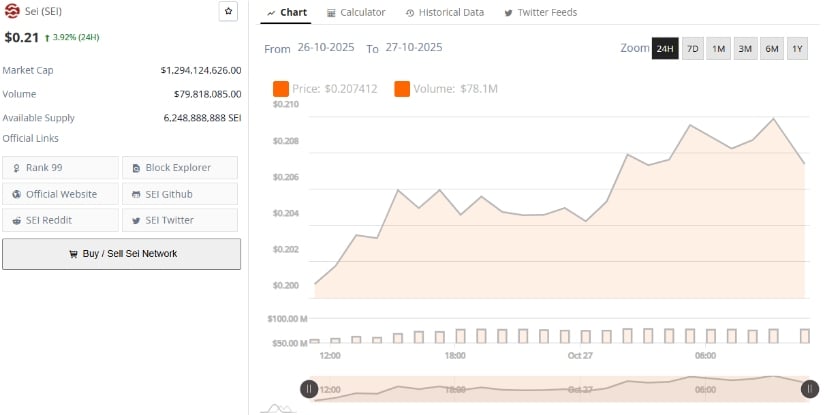This screenshot has width=825, height=415.
Task: Click the Sei coin logo icon
Action: [12, 12]
